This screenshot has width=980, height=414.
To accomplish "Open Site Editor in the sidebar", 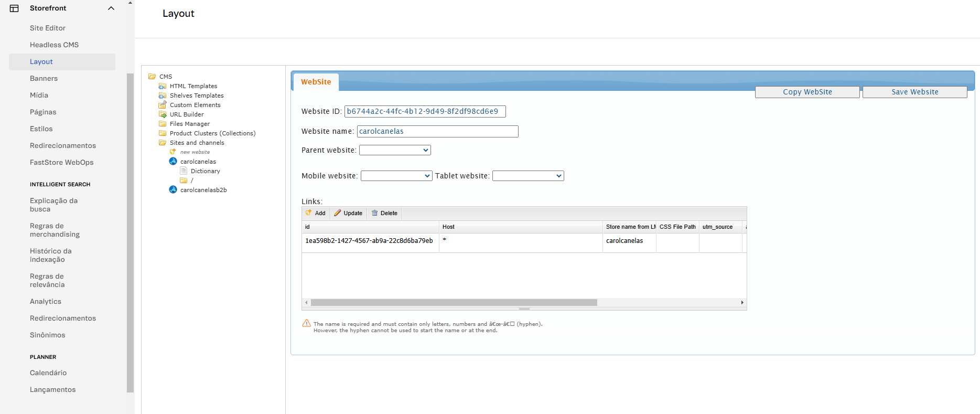I will coord(48,28).
